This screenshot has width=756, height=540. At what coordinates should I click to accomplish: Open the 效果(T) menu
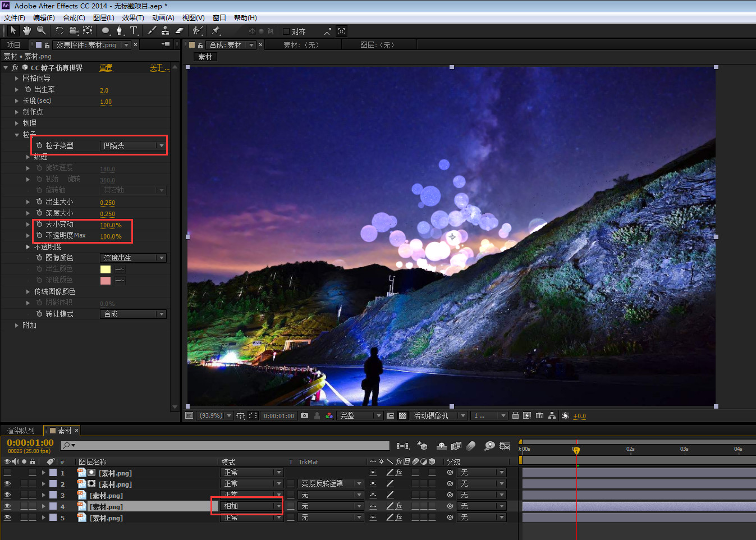coord(133,17)
